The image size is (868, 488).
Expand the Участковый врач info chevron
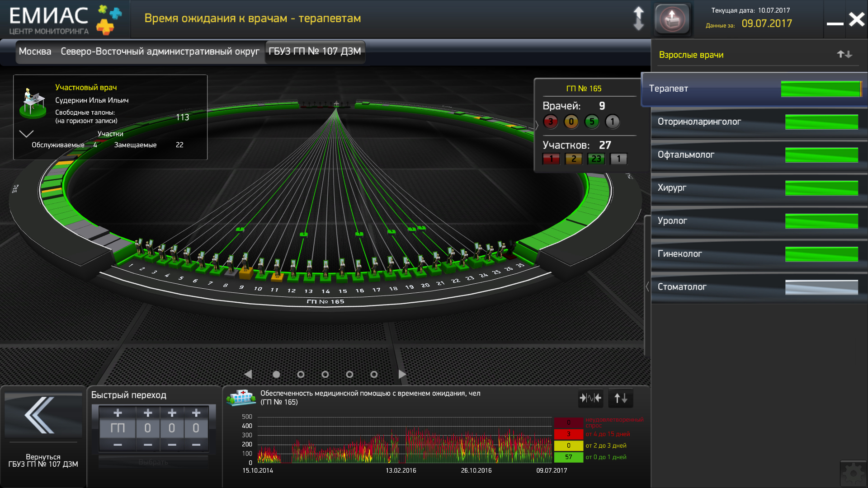pos(26,134)
